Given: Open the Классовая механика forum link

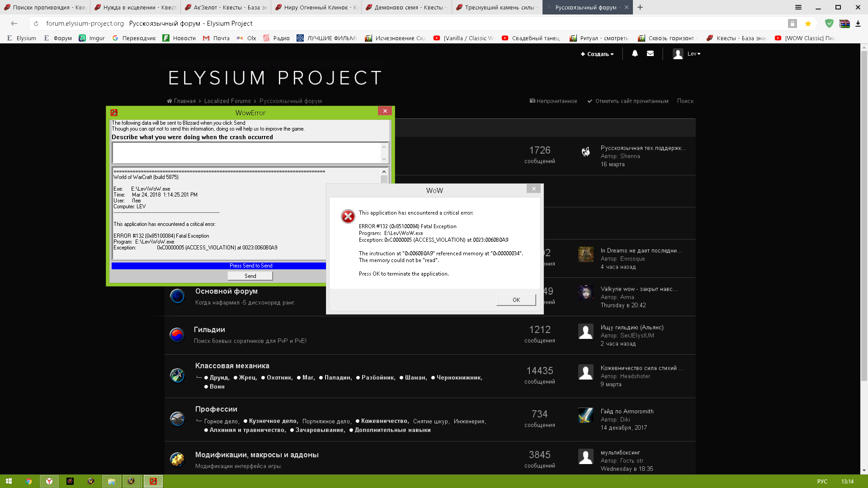Looking at the screenshot, I should point(232,366).
